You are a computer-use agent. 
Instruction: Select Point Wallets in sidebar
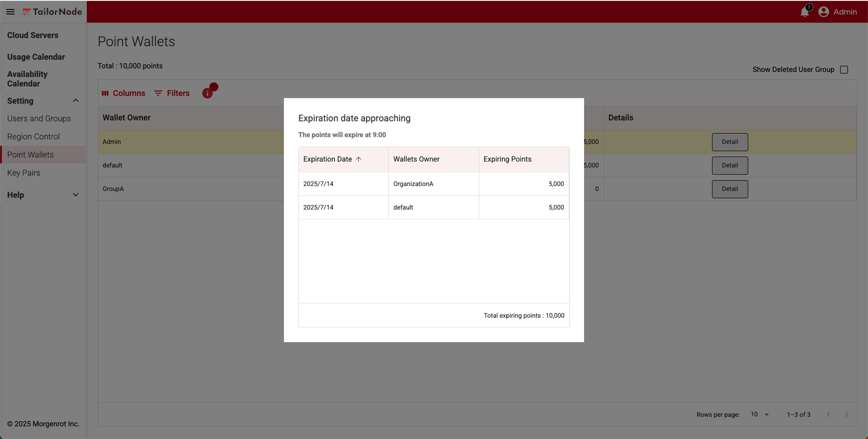click(43, 155)
